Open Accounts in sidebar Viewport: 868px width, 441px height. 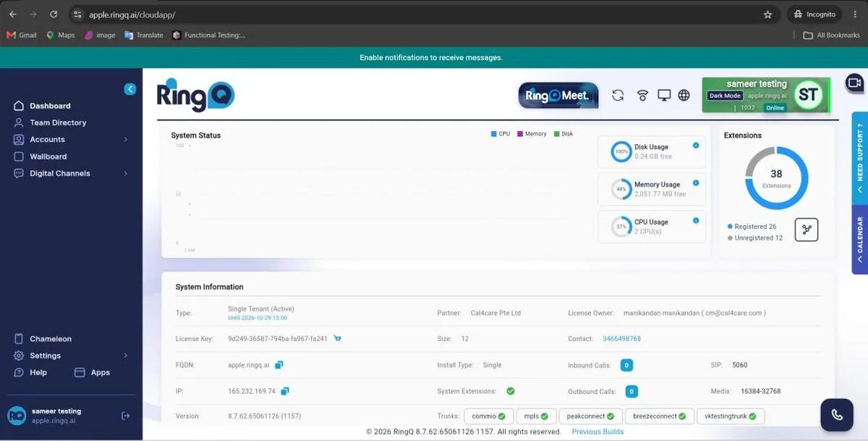click(x=47, y=140)
